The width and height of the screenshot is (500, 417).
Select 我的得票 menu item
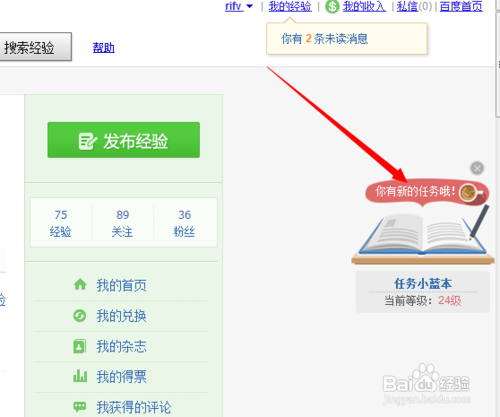click(121, 377)
